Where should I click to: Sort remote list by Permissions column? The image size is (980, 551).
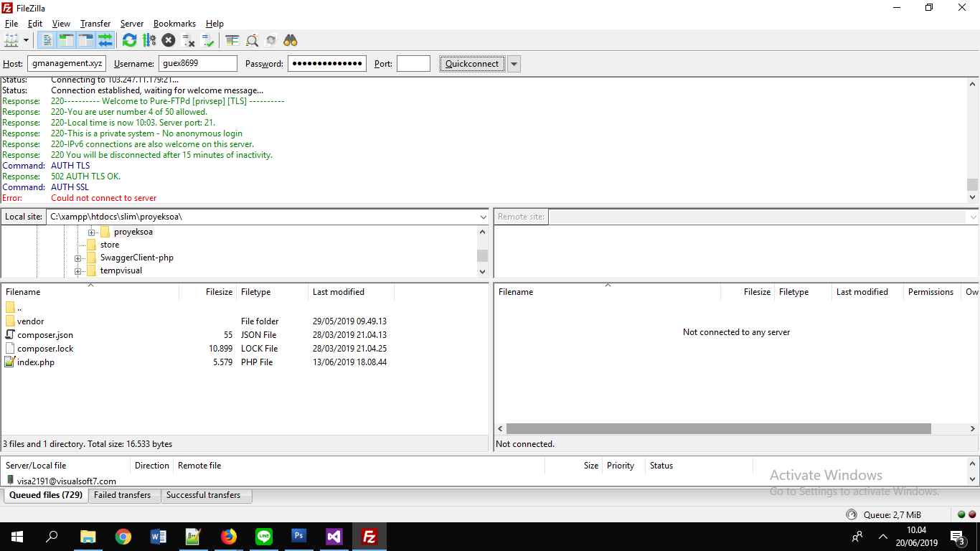(931, 292)
